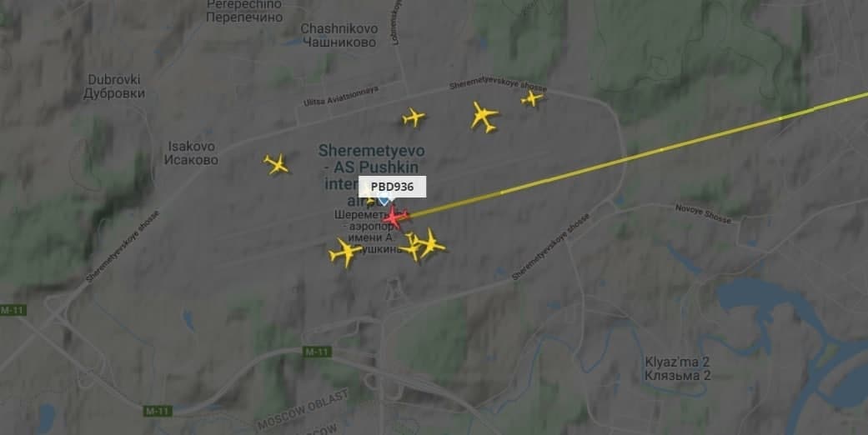
Task: Click the Moscow Oblast boundary label
Action: pyautogui.click(x=303, y=410)
